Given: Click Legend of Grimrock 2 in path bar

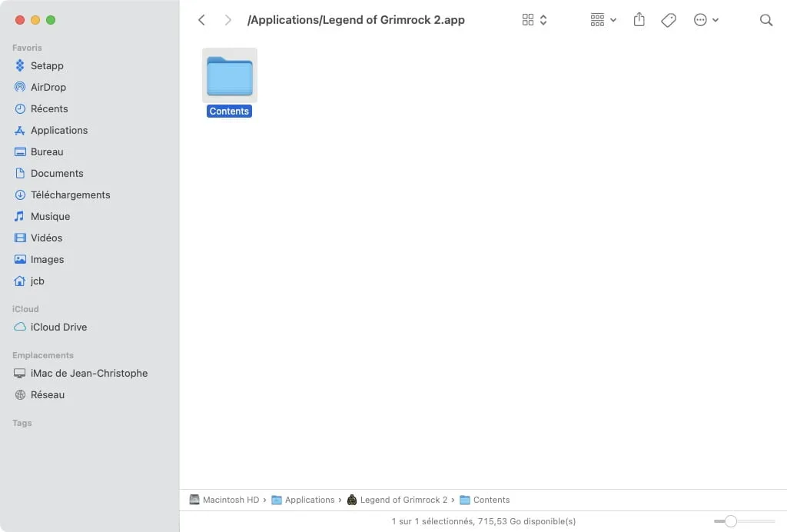Looking at the screenshot, I should click(397, 500).
